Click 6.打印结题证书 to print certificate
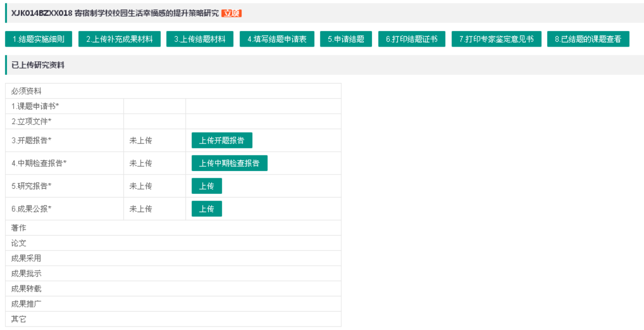 pos(412,39)
